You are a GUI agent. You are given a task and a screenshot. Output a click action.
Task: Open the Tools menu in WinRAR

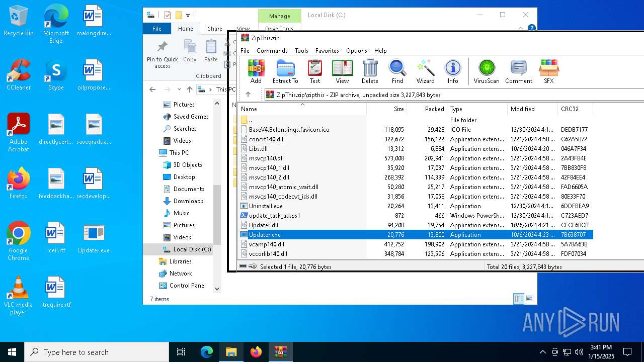click(301, 51)
